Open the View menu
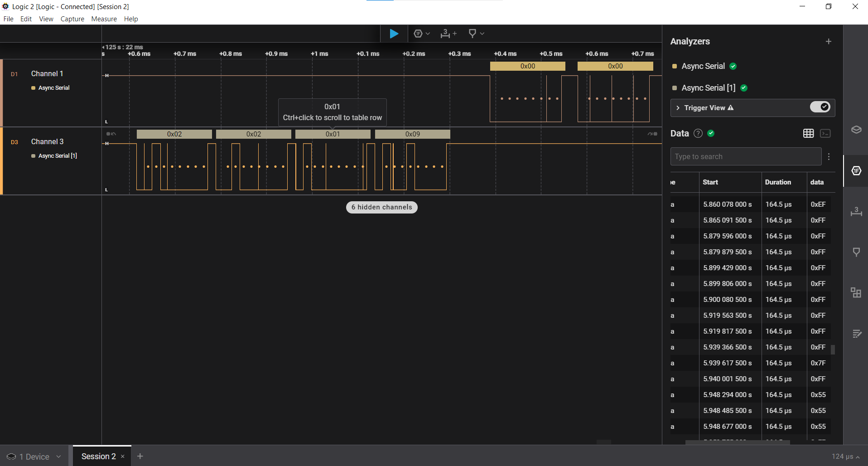Viewport: 868px width, 466px height. coord(46,19)
